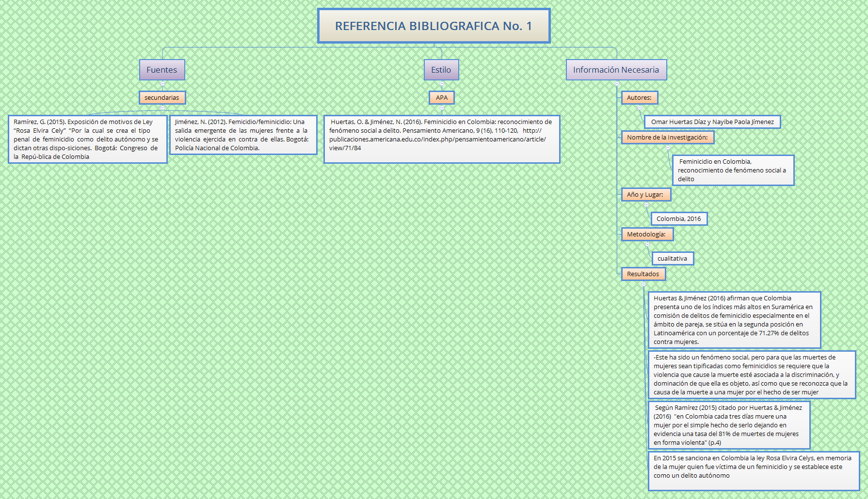Click the "Fuentes" branch node
The width and height of the screenshot is (868, 499).
[x=162, y=69]
